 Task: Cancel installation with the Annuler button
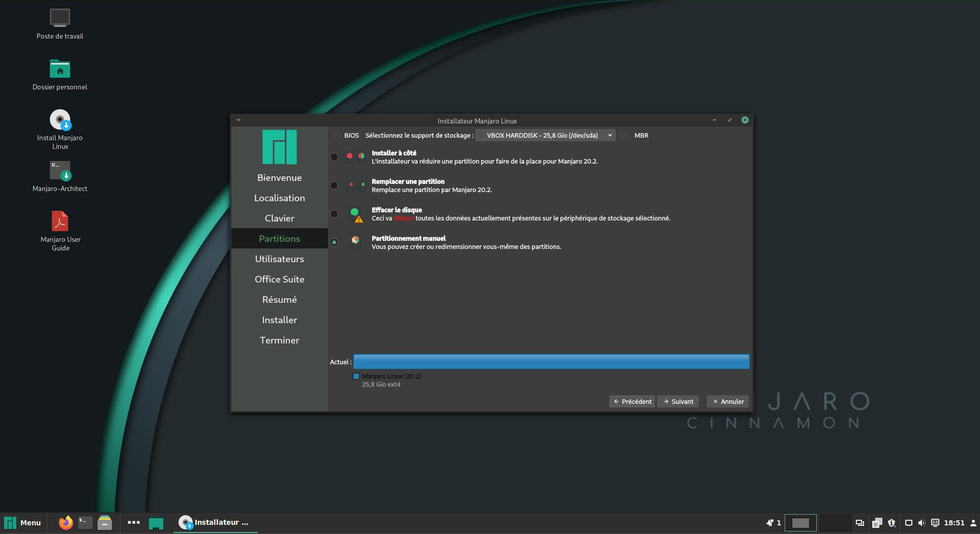click(728, 401)
